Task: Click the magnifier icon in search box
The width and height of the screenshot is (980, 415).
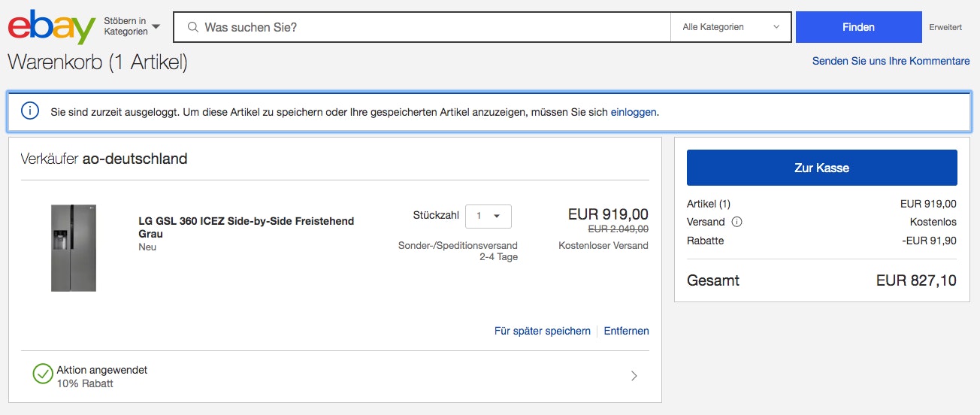Action: tap(193, 27)
